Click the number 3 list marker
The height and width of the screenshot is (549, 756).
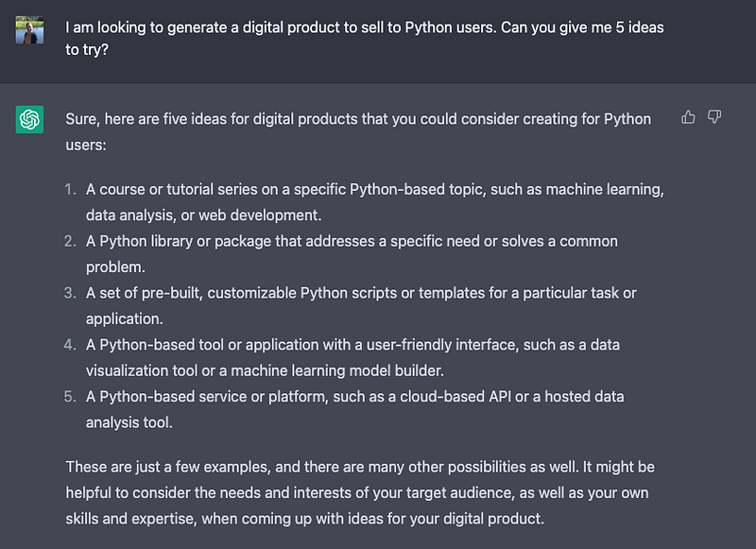tap(70, 293)
